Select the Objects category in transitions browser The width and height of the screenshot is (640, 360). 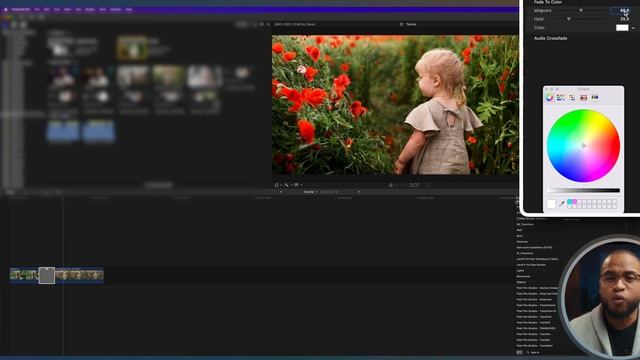click(x=521, y=282)
